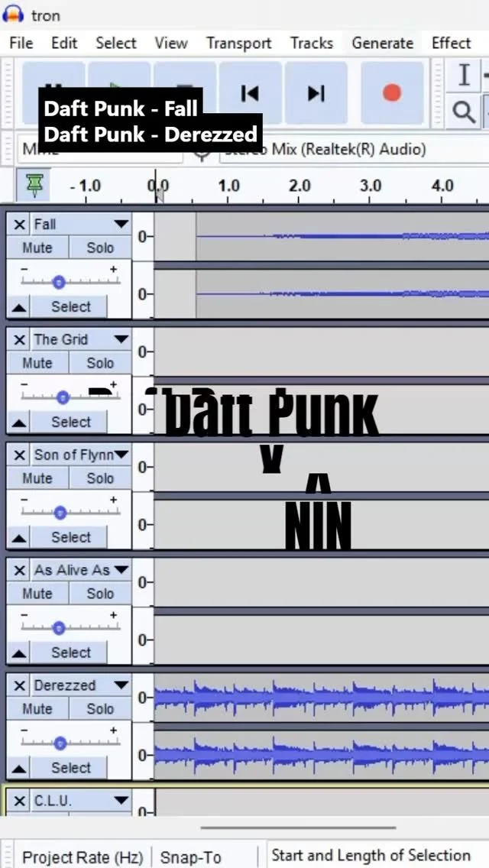Open the Edit menu
The width and height of the screenshot is (489, 868).
pyautogui.click(x=64, y=44)
